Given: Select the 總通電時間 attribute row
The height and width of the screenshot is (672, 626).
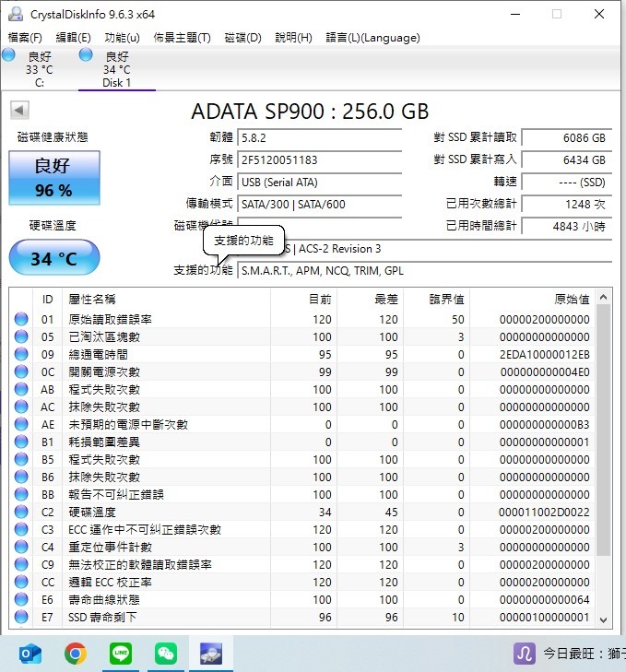Looking at the screenshot, I should [302, 354].
